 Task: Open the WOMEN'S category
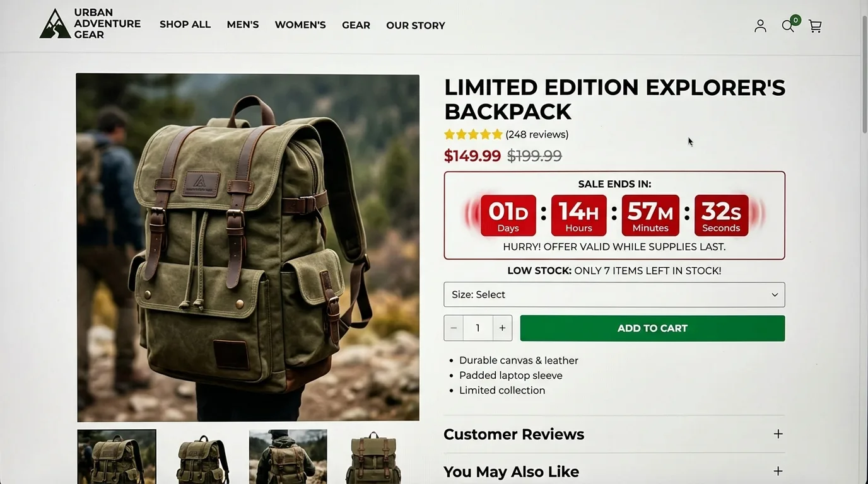pyautogui.click(x=300, y=25)
